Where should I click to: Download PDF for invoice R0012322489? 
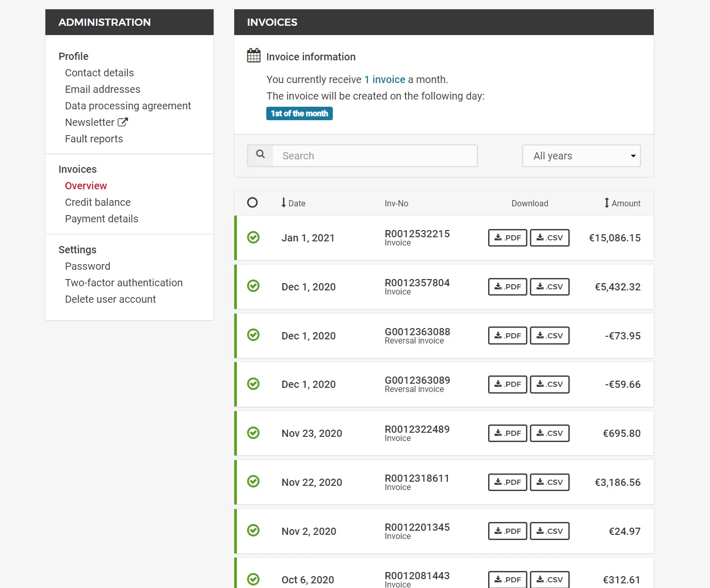[508, 433]
